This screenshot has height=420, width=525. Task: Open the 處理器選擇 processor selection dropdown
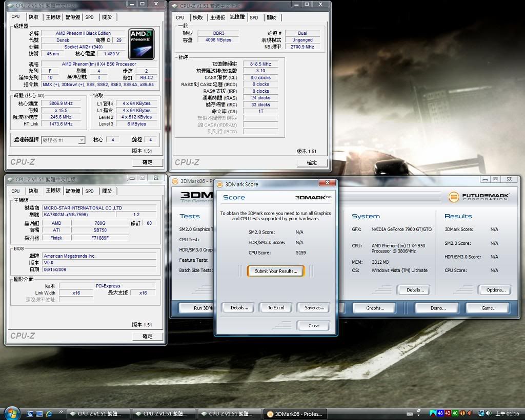[x=63, y=140]
